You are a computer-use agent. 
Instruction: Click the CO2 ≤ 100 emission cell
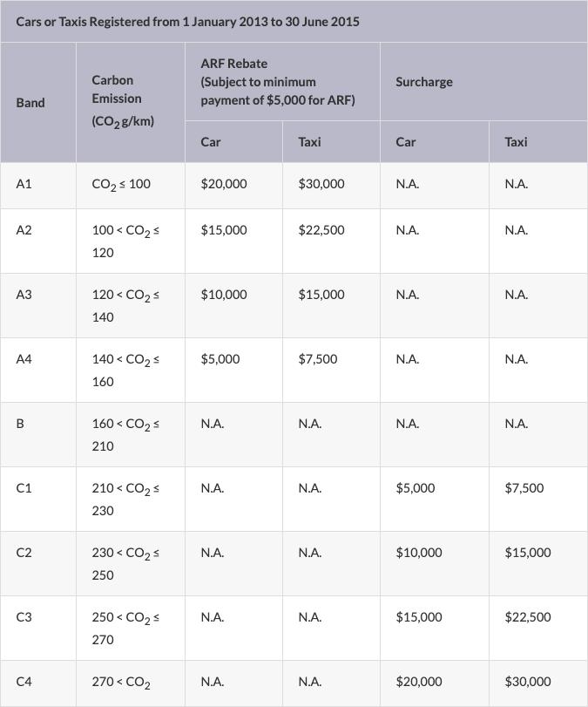coord(121,185)
